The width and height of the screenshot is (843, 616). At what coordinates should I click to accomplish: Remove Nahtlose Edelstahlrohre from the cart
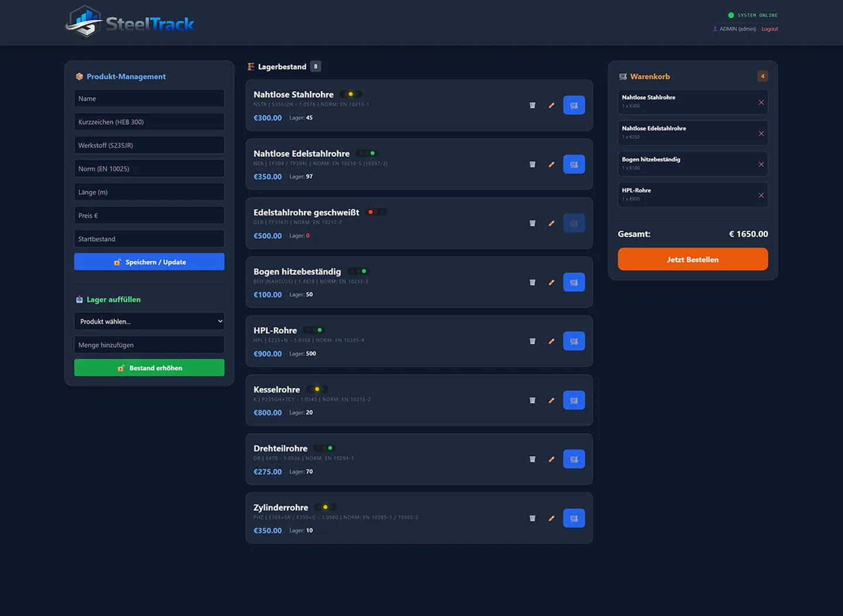[761, 133]
